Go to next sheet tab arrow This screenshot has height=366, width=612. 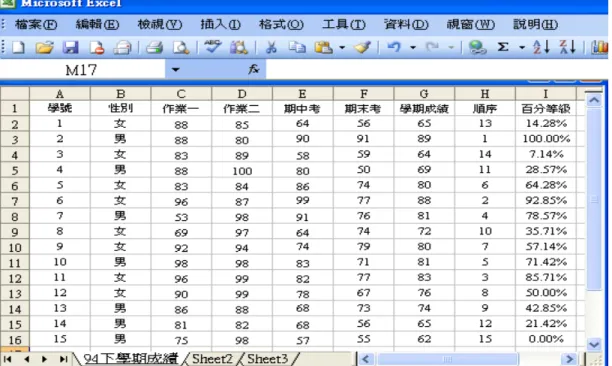pos(44,359)
